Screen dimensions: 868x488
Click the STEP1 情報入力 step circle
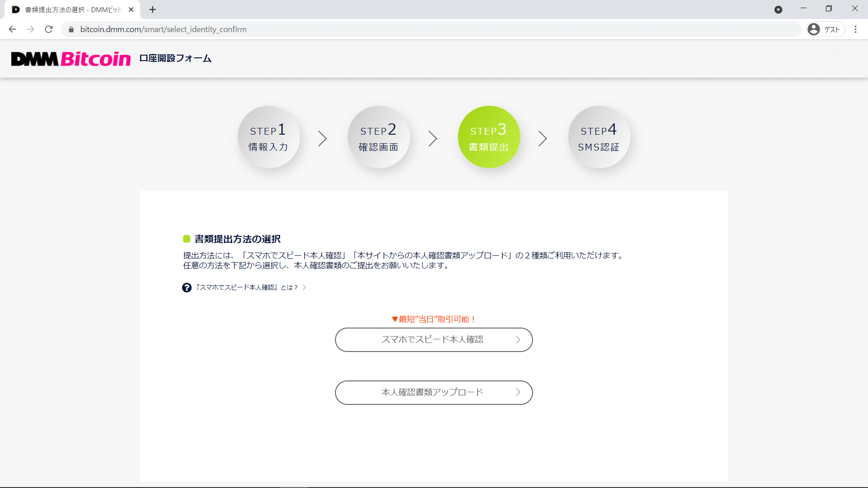[x=269, y=137]
